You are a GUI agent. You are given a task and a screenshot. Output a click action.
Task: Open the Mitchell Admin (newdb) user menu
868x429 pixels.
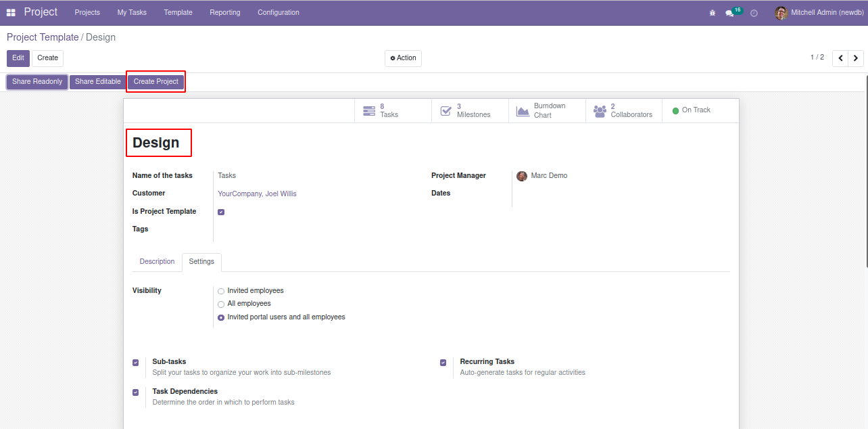(819, 13)
